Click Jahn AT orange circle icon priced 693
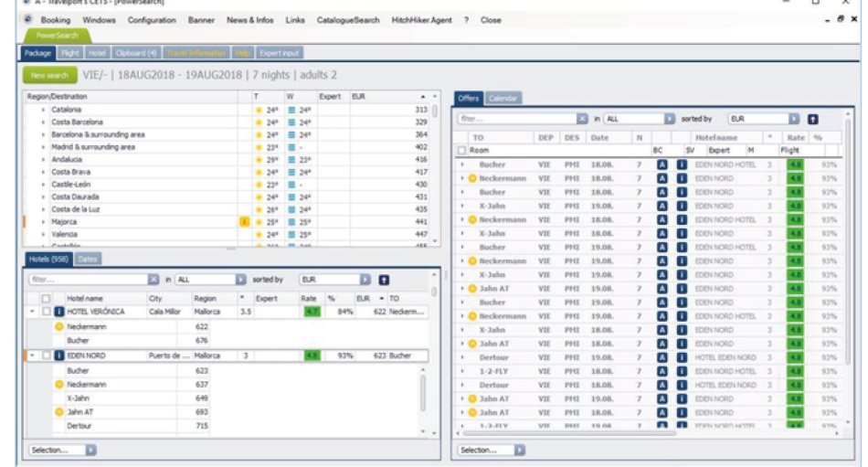This screenshot has height=467, width=868. click(59, 412)
